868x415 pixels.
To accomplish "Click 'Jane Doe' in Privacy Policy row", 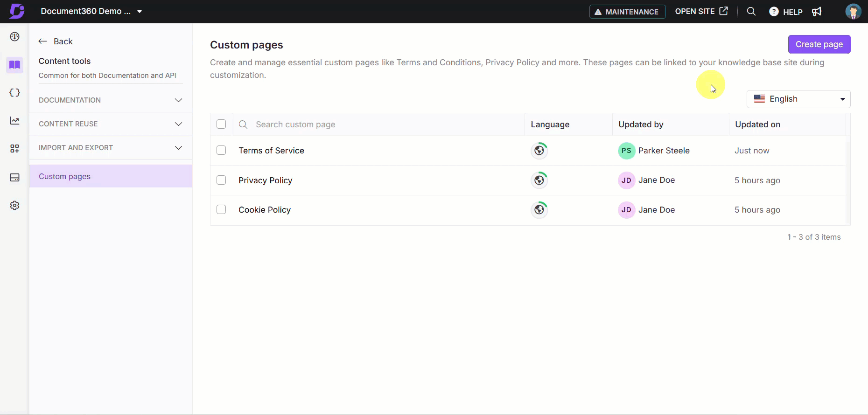I will click(x=656, y=180).
